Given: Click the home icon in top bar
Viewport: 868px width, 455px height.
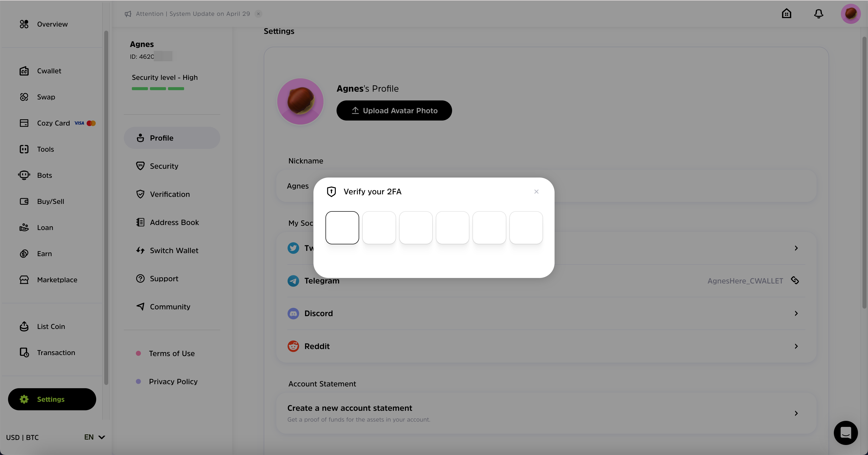Looking at the screenshot, I should coord(786,14).
